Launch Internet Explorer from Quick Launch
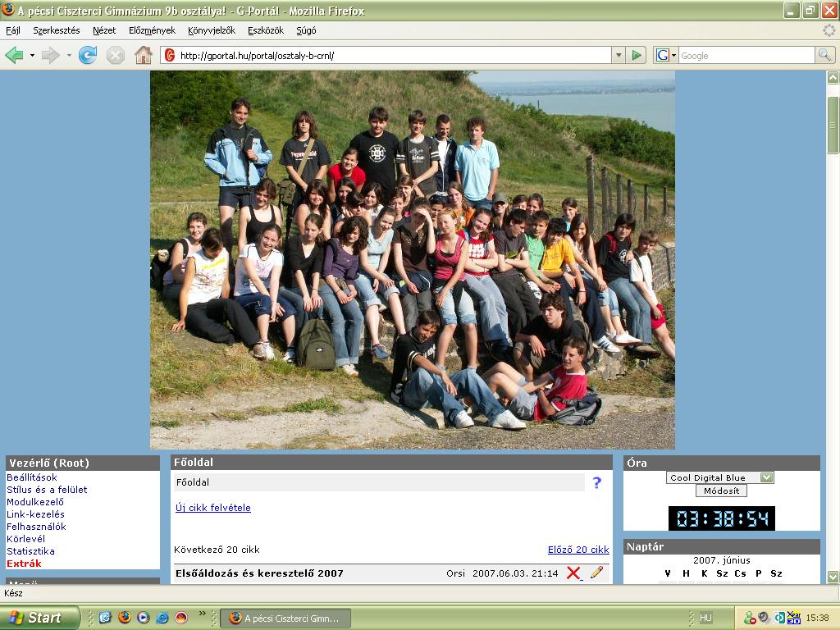 point(162,618)
